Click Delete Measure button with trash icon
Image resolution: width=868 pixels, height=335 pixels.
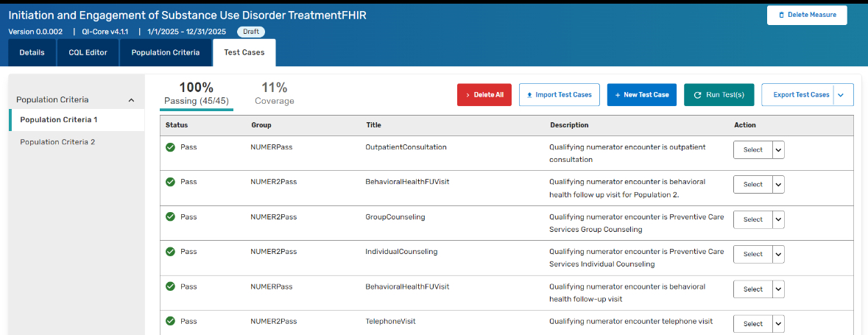point(807,15)
